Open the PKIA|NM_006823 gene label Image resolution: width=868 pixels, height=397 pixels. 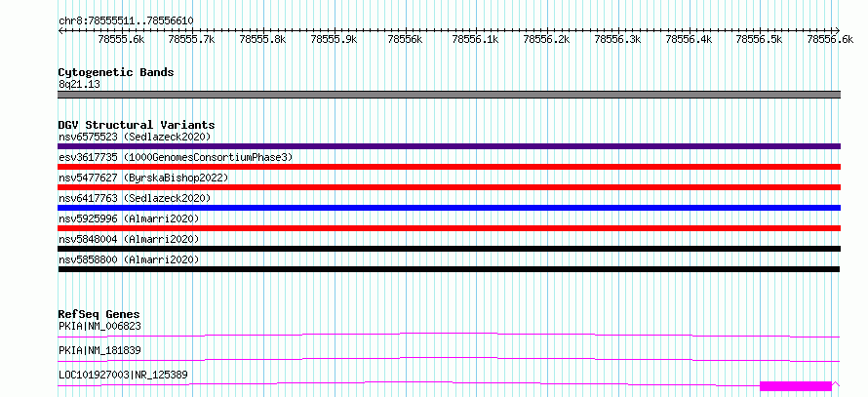pos(99,326)
